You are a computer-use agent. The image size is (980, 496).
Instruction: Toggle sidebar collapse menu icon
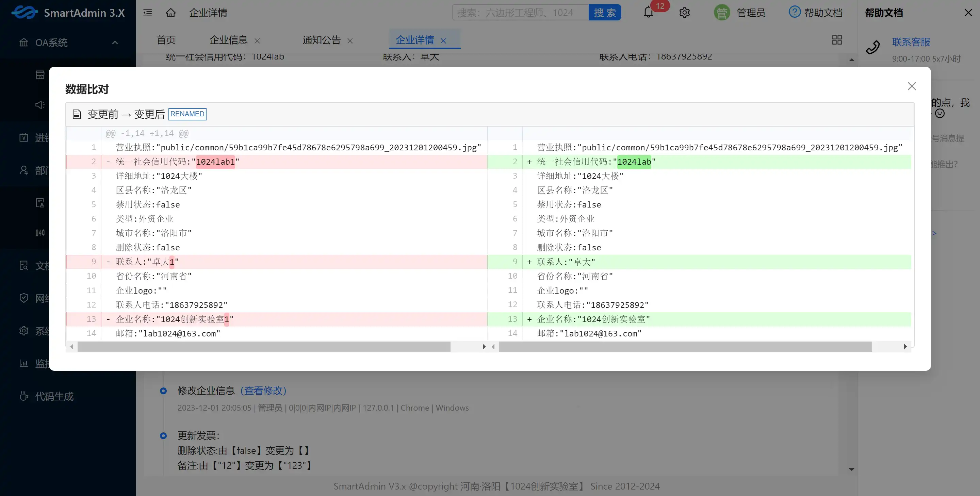tap(148, 13)
